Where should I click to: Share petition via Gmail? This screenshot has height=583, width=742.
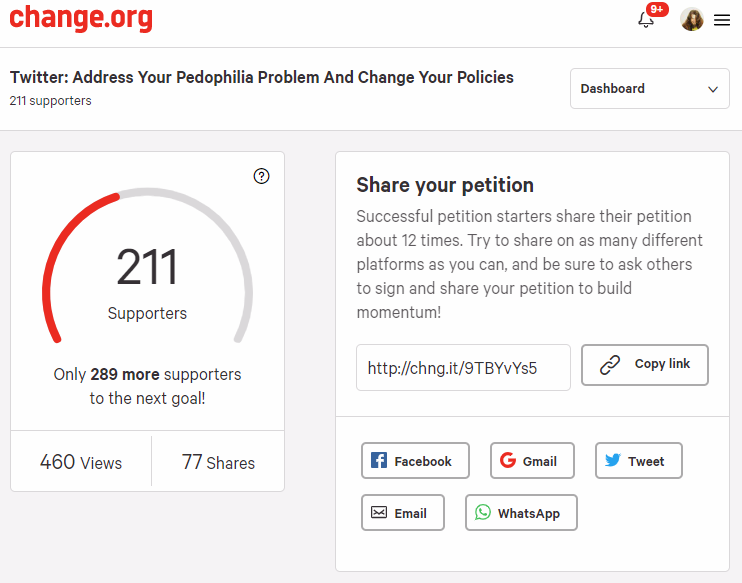(532, 461)
